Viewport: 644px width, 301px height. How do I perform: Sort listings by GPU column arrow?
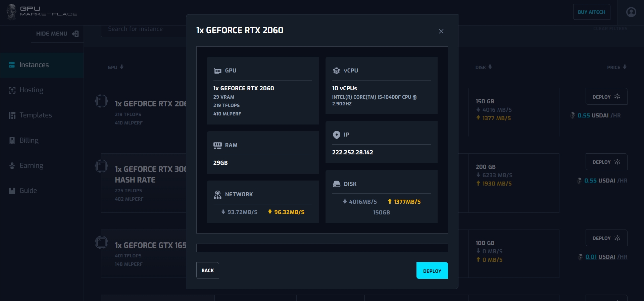(121, 67)
